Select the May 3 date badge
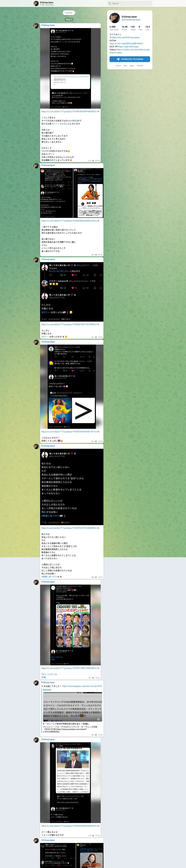 point(69,20)
